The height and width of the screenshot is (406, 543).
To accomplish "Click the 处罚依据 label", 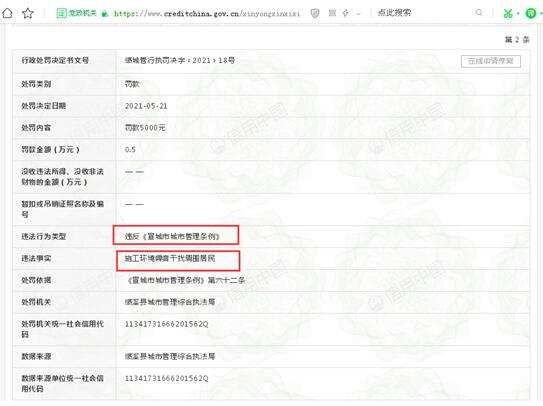I will (x=36, y=280).
